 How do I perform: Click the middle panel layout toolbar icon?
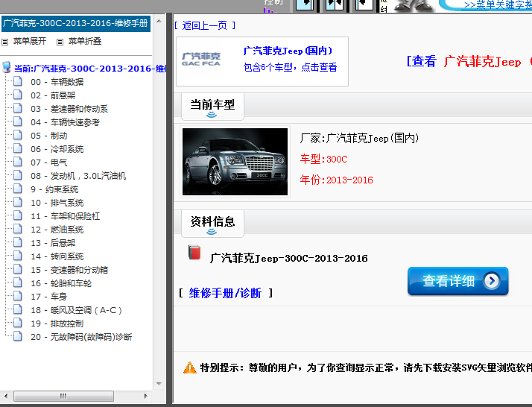(335, 4)
